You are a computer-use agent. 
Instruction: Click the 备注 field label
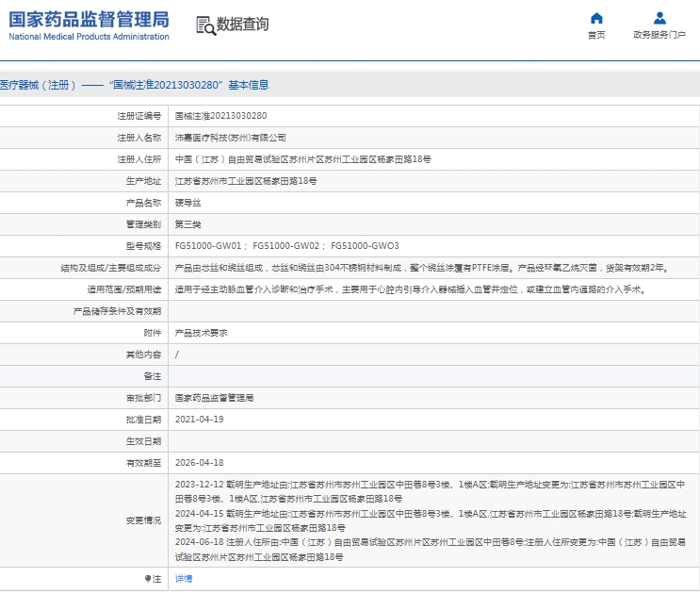pyautogui.click(x=153, y=376)
